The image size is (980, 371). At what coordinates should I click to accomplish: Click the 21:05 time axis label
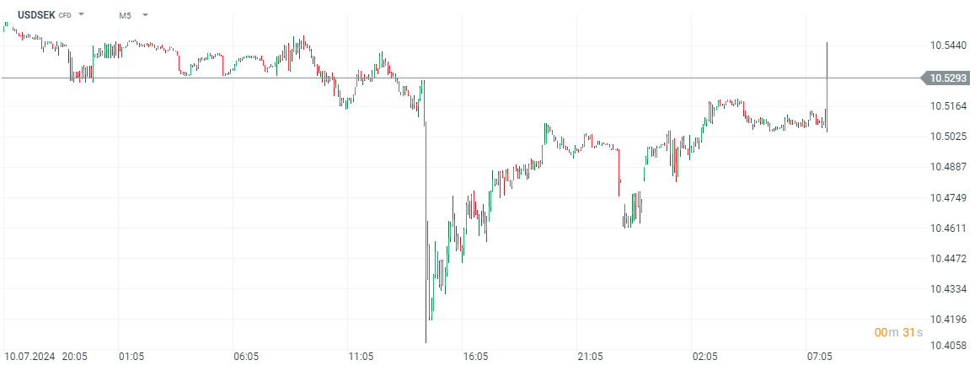(x=590, y=358)
